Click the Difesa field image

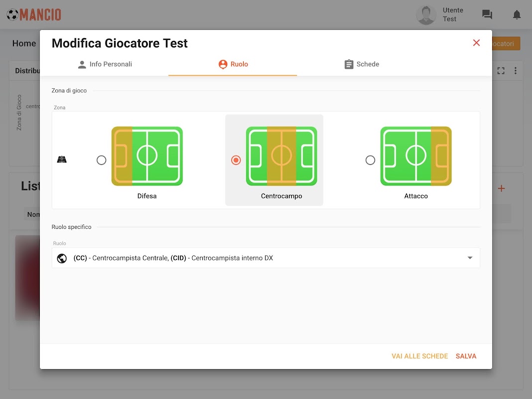(x=147, y=156)
